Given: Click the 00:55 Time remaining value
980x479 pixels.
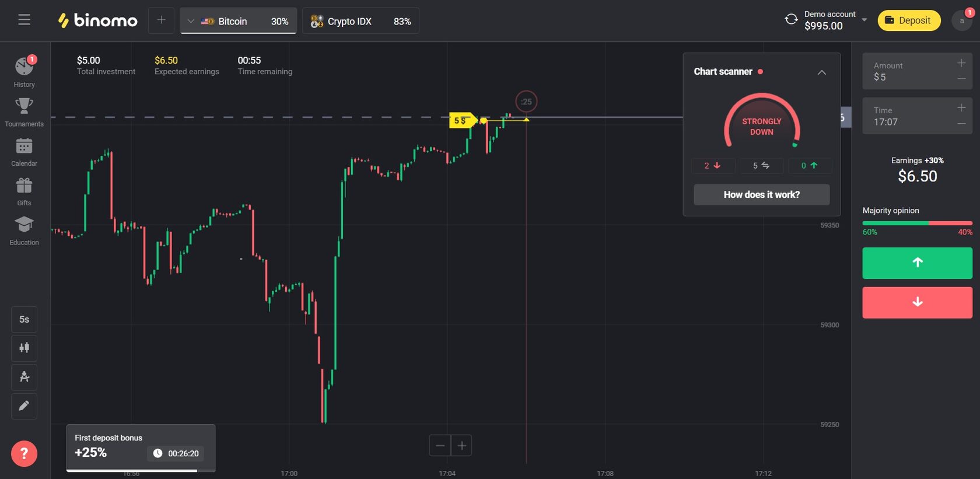Looking at the screenshot, I should [x=249, y=60].
